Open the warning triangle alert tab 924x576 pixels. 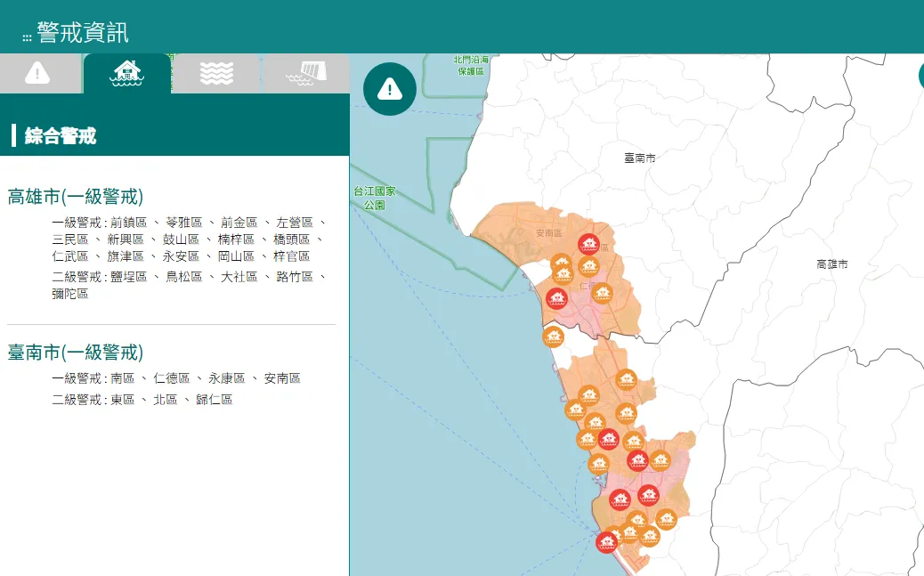tap(38, 74)
